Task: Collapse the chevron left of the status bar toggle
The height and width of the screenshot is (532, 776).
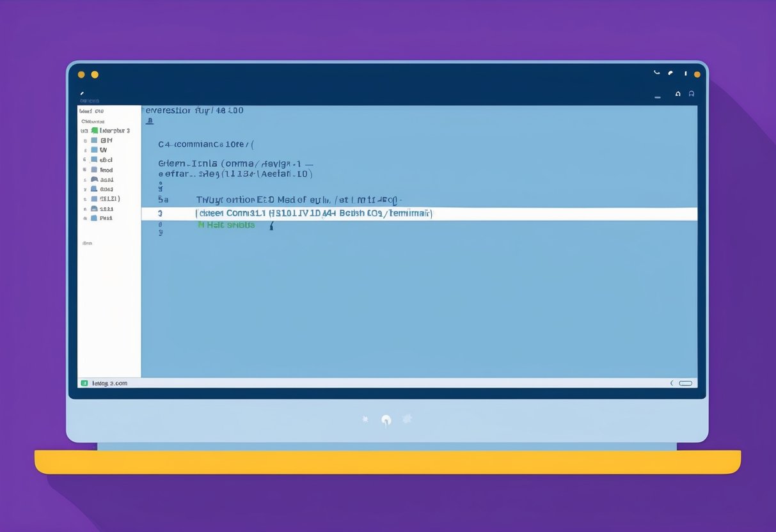Action: tap(671, 382)
